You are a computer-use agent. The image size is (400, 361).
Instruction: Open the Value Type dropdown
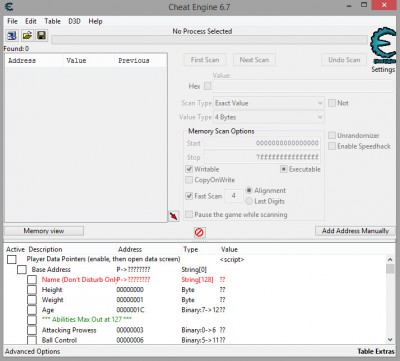(269, 117)
